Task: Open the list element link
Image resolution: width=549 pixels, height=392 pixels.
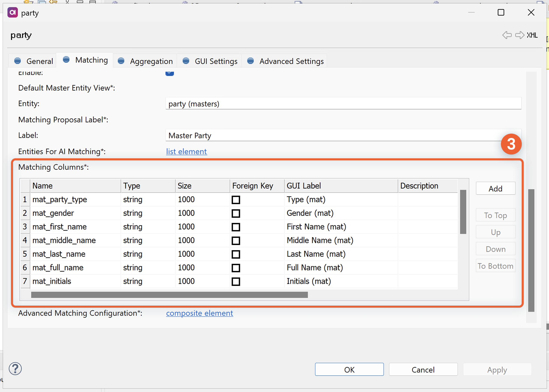Action: (x=186, y=151)
